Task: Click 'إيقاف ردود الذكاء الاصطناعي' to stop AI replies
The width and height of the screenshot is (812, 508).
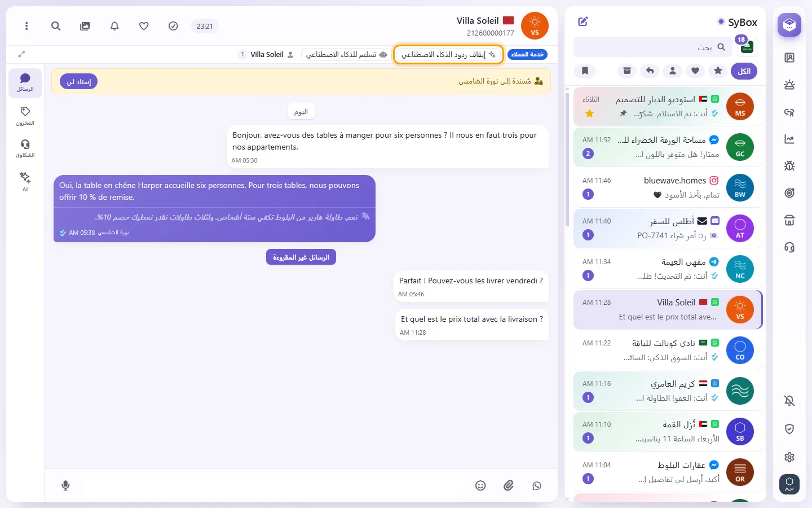Action: click(x=448, y=54)
